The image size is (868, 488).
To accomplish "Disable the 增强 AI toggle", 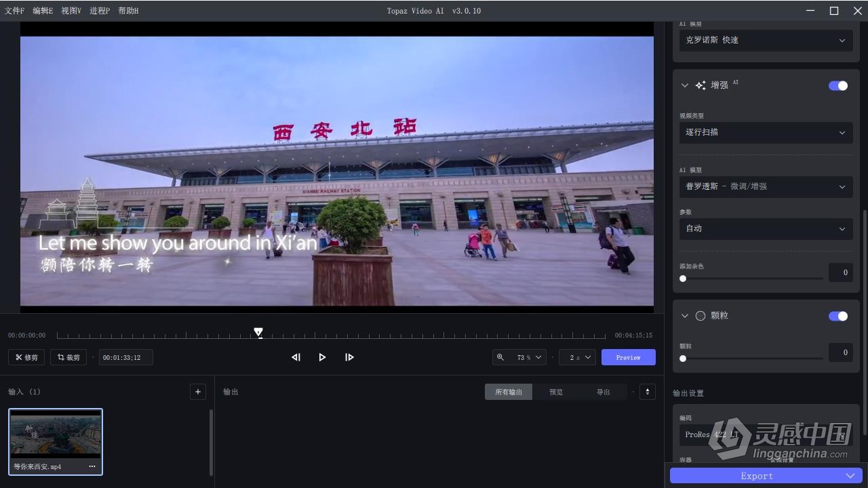I will click(x=838, y=85).
